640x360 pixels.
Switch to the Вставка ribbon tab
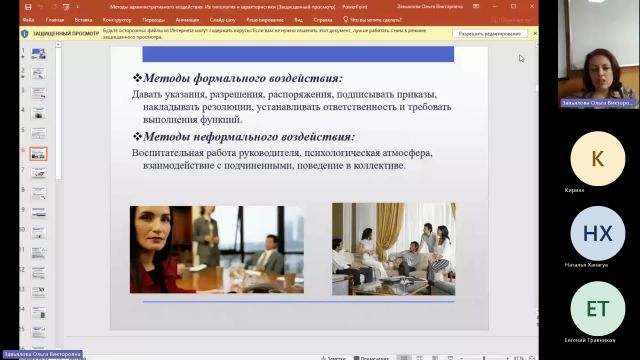pos(83,20)
